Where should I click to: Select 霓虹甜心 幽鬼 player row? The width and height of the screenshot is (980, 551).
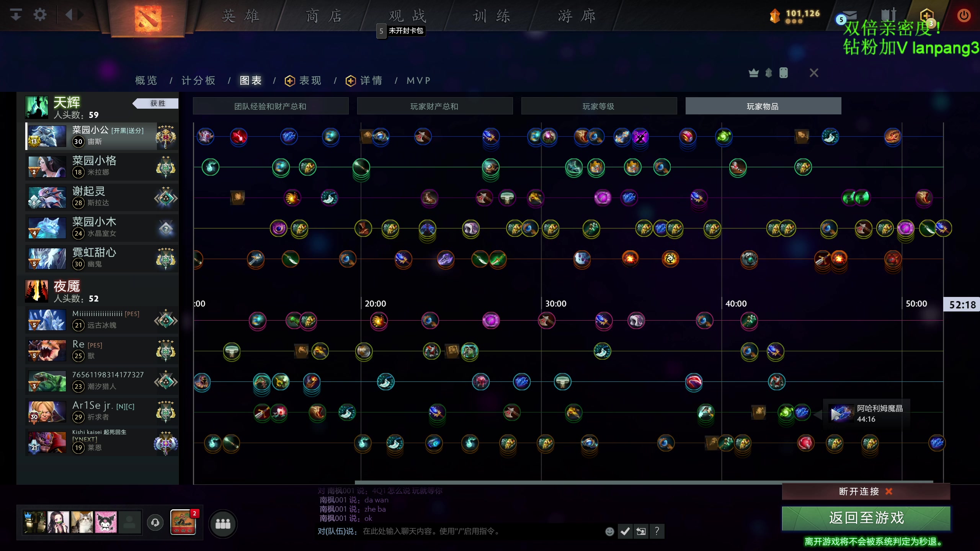[102, 259]
